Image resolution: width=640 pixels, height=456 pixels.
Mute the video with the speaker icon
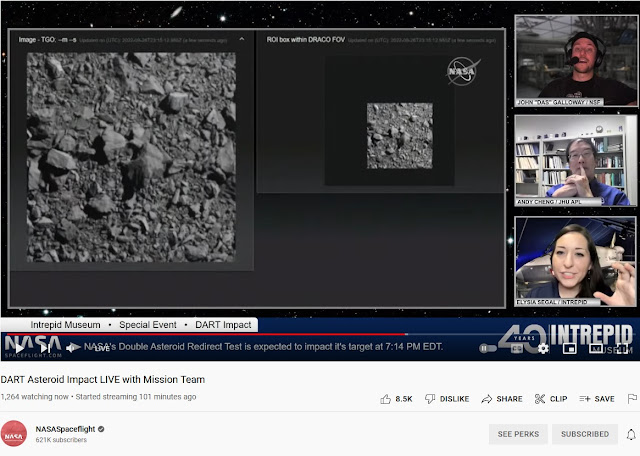click(x=73, y=348)
